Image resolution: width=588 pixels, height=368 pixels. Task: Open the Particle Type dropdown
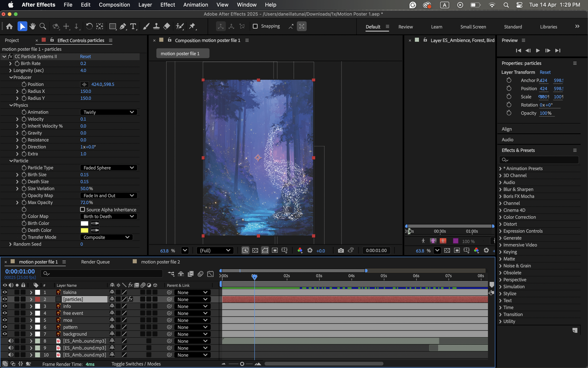[x=109, y=168]
